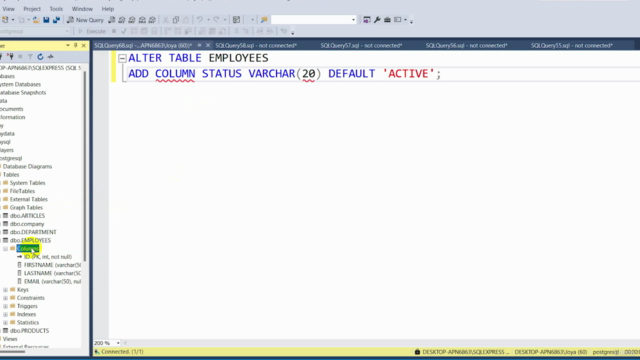Open the Tools menu
640x360 pixels.
tap(56, 9)
